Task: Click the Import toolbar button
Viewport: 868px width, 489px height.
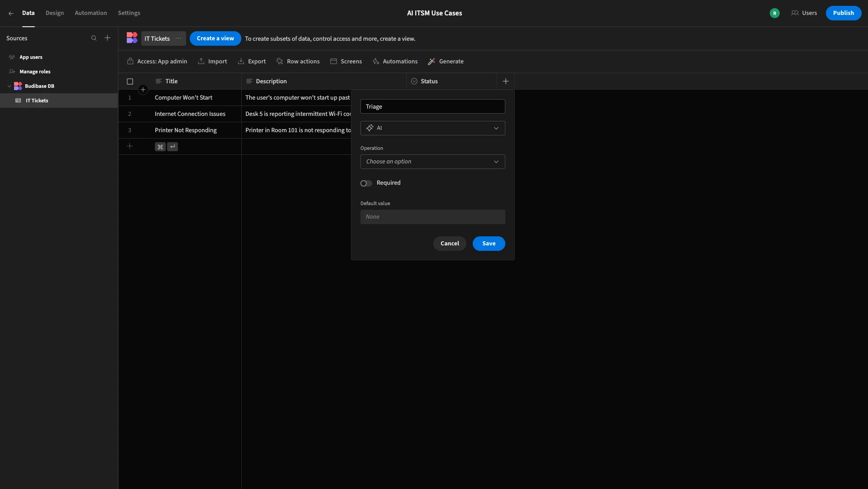Action: point(212,62)
